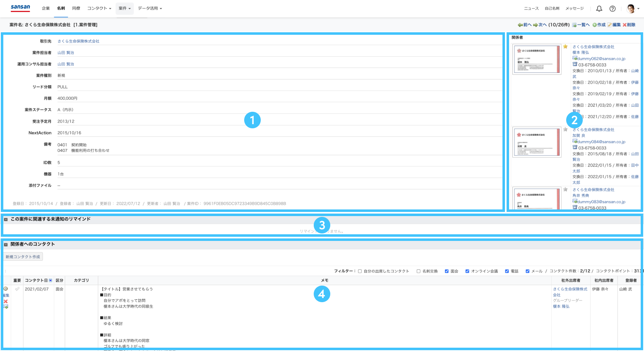Viewport: 644px width, 351px height.
Task: Open the データ活用 dropdown menu
Action: point(150,8)
